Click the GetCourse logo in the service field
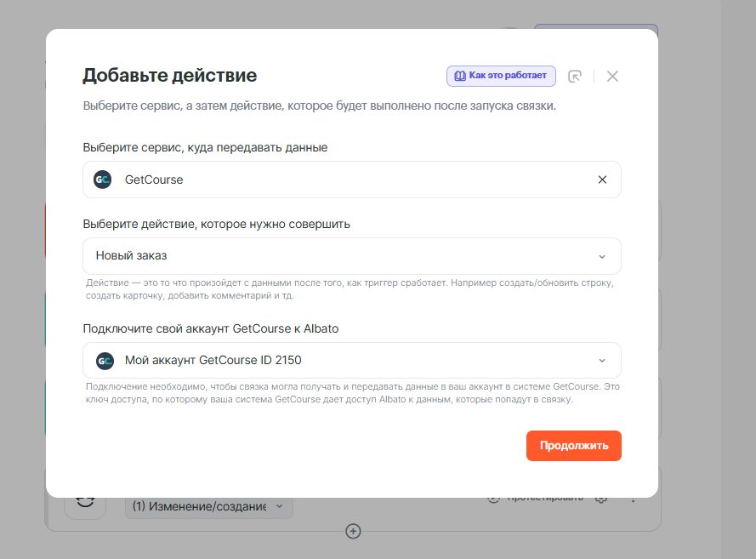Screen dimensions: 756x559 pos(103,180)
